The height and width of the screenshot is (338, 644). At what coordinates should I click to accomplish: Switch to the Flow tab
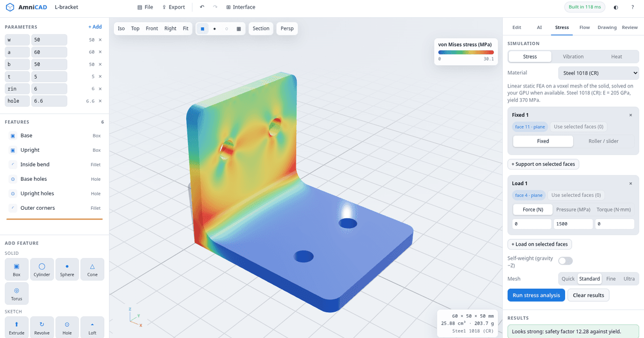pos(584,27)
